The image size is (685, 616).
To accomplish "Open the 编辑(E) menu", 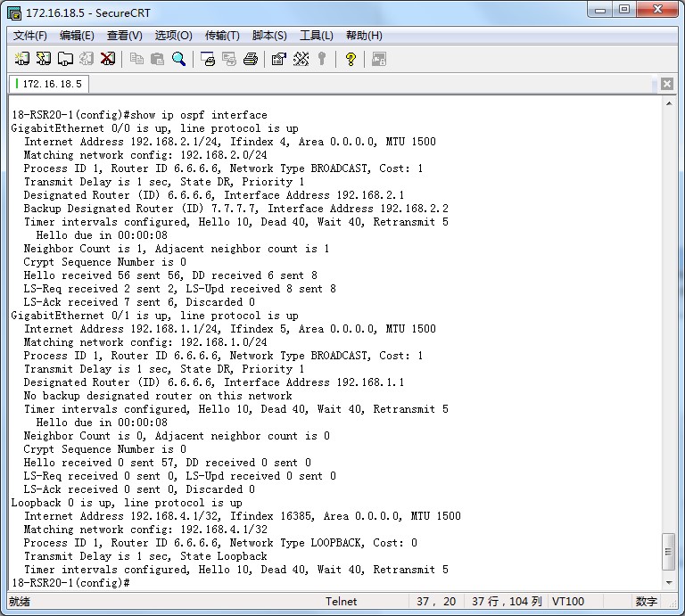I will click(x=77, y=36).
